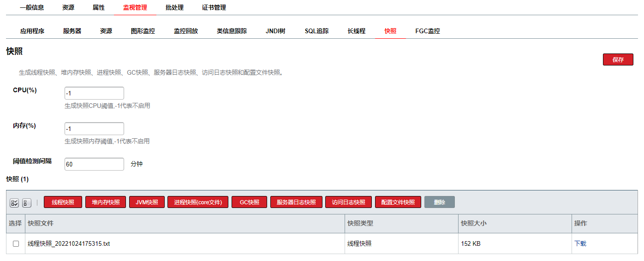This screenshot has width=644, height=261.
Task: Click the select-all icon in snapshot toolbar
Action: click(x=14, y=203)
